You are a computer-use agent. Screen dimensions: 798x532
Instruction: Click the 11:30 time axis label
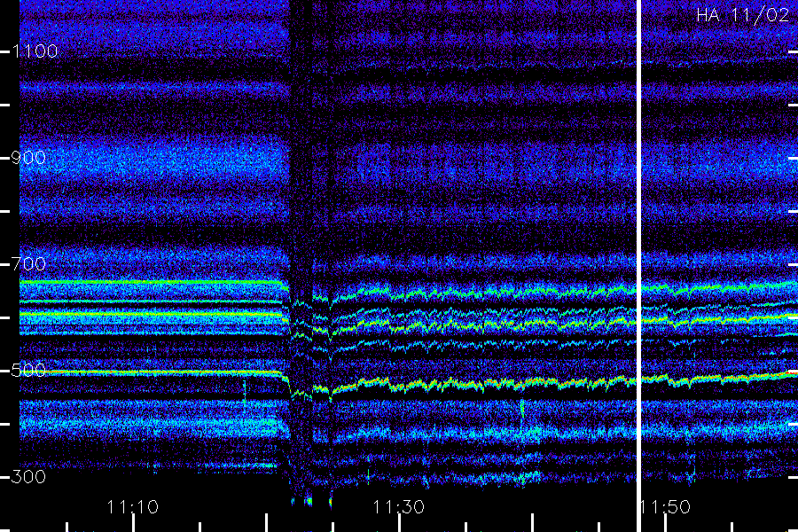pos(398,507)
